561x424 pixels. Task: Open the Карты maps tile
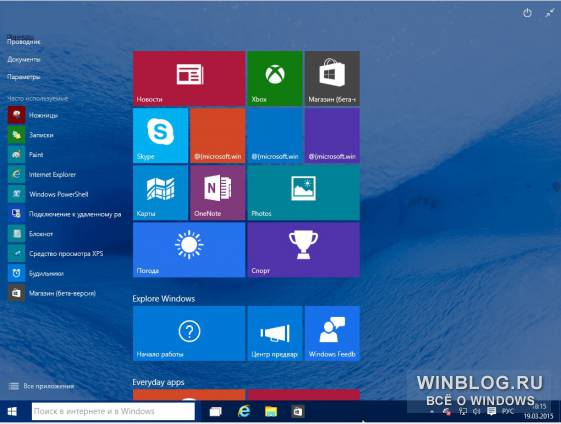coord(160,193)
